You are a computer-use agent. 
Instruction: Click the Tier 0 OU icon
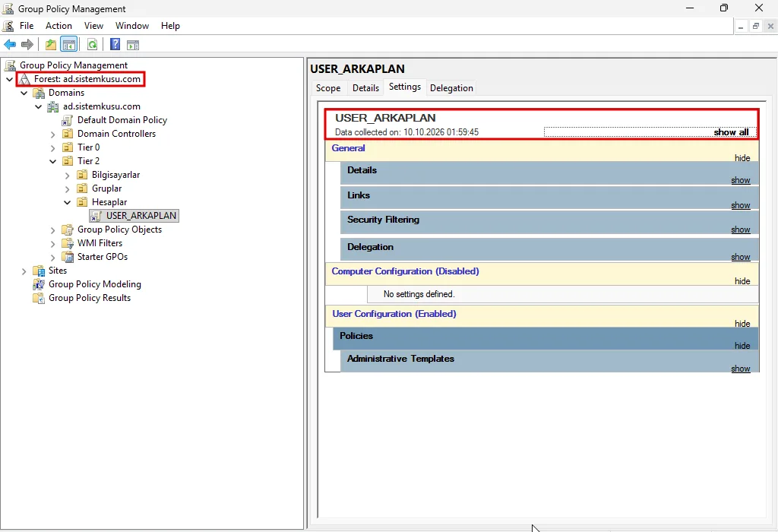point(68,147)
